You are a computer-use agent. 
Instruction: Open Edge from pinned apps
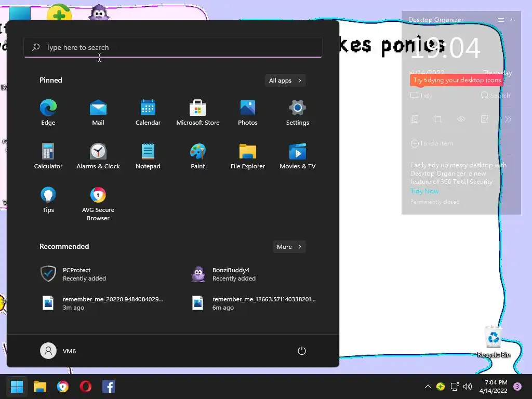pyautogui.click(x=48, y=113)
